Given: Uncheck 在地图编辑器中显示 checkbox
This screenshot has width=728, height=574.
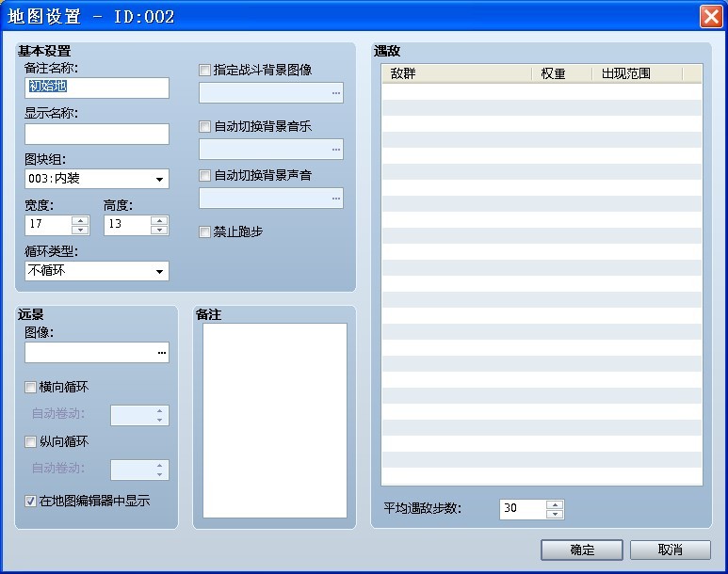Looking at the screenshot, I should 31,502.
